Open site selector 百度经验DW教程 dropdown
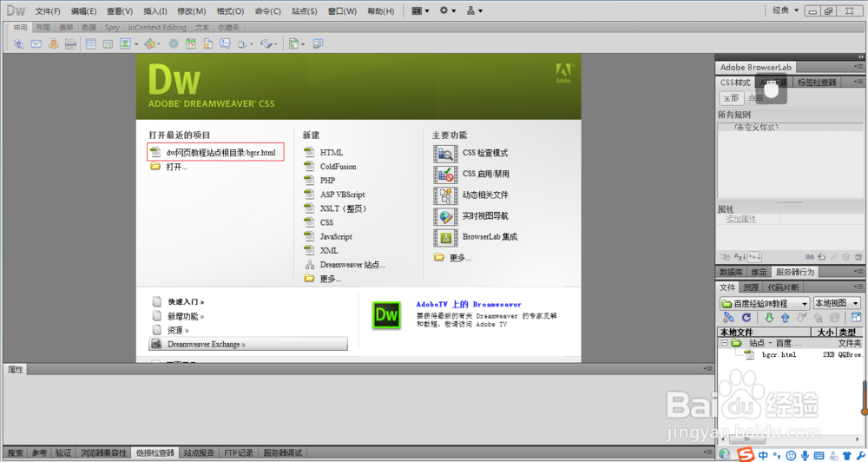 (x=765, y=304)
